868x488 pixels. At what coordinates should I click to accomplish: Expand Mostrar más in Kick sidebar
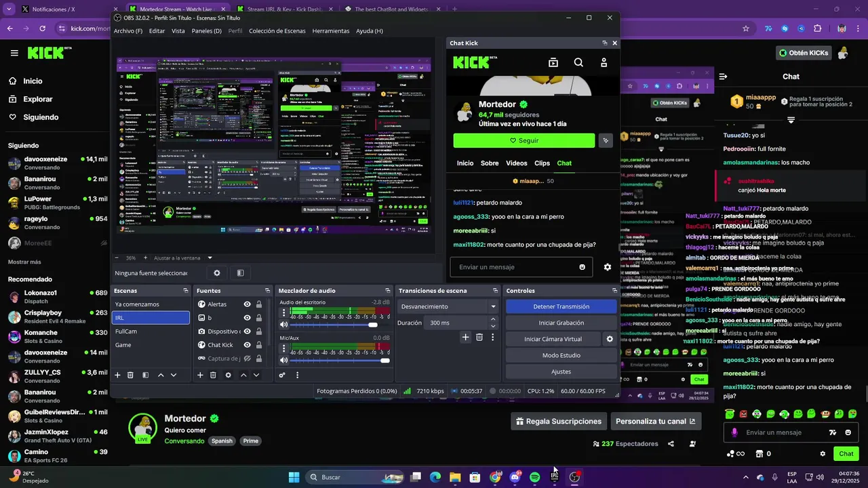tap(24, 262)
